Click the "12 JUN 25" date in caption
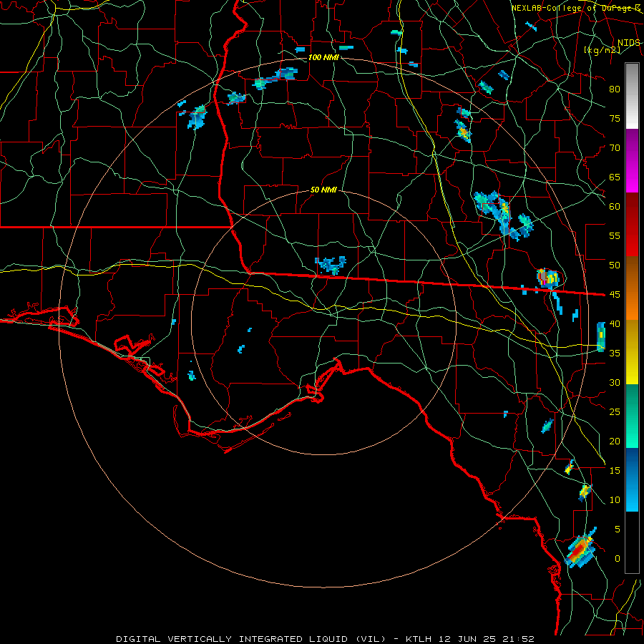 click(466, 639)
